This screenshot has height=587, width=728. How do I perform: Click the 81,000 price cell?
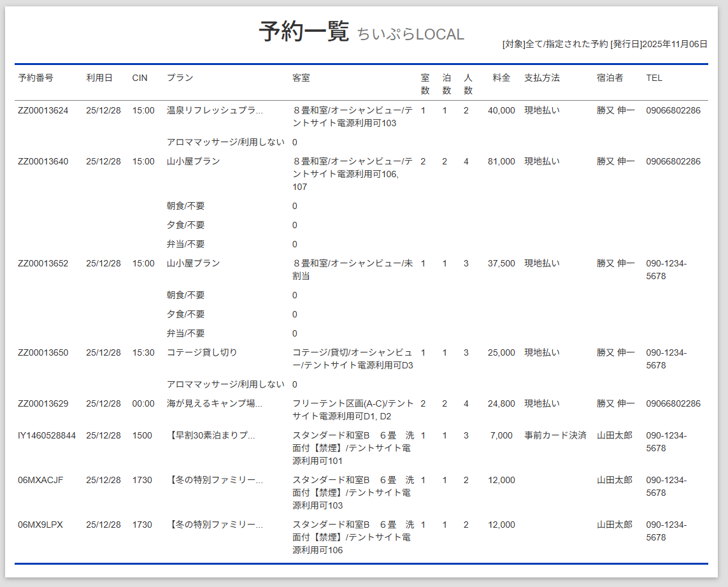click(501, 162)
